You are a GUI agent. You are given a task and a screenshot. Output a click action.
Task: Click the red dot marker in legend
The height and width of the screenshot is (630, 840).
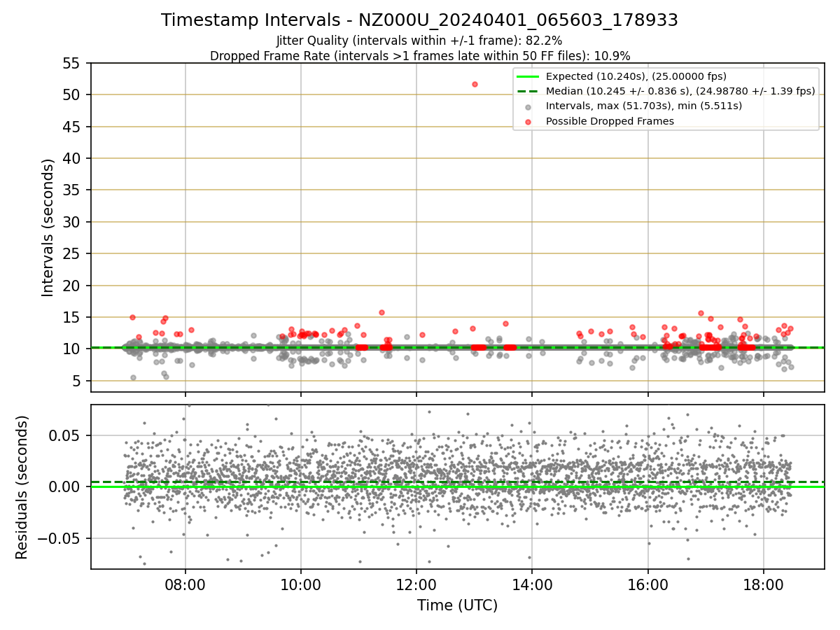click(528, 121)
